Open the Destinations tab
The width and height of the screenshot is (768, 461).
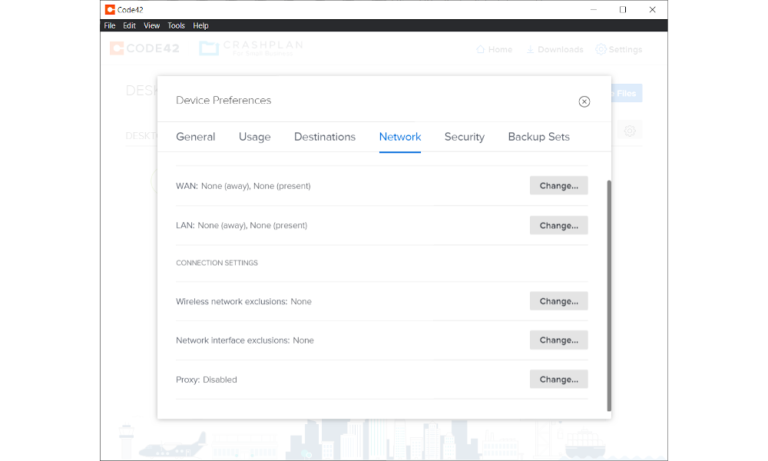tap(325, 137)
